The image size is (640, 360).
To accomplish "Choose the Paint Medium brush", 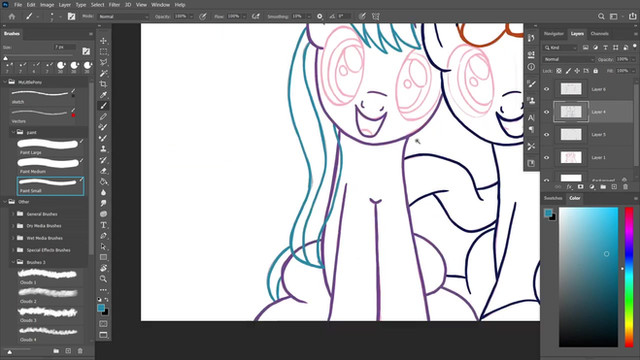I will pos(49,165).
